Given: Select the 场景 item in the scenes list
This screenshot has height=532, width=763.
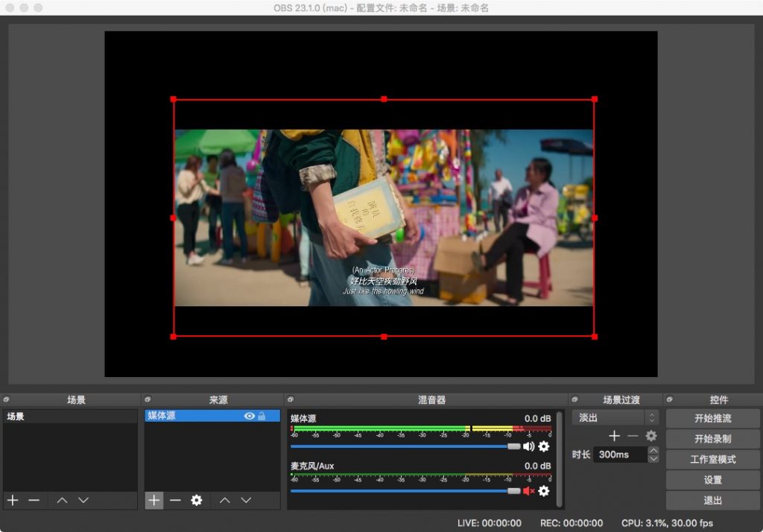Looking at the screenshot, I should 70,417.
